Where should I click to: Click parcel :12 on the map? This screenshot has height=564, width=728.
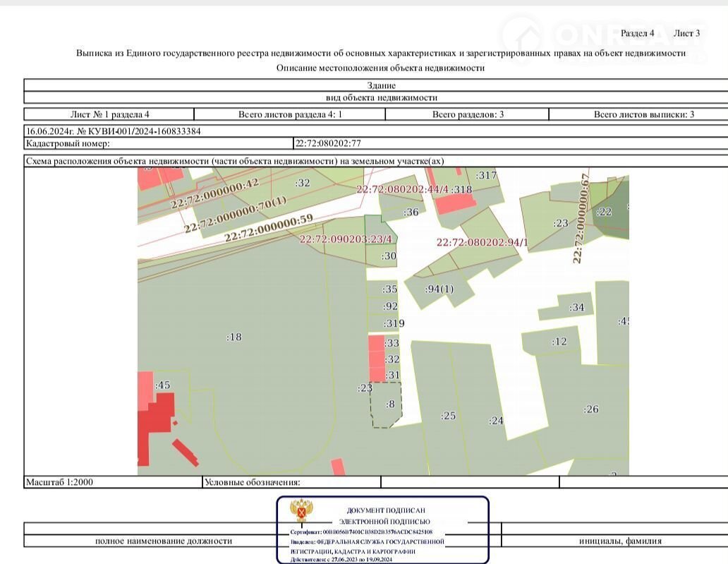(559, 342)
